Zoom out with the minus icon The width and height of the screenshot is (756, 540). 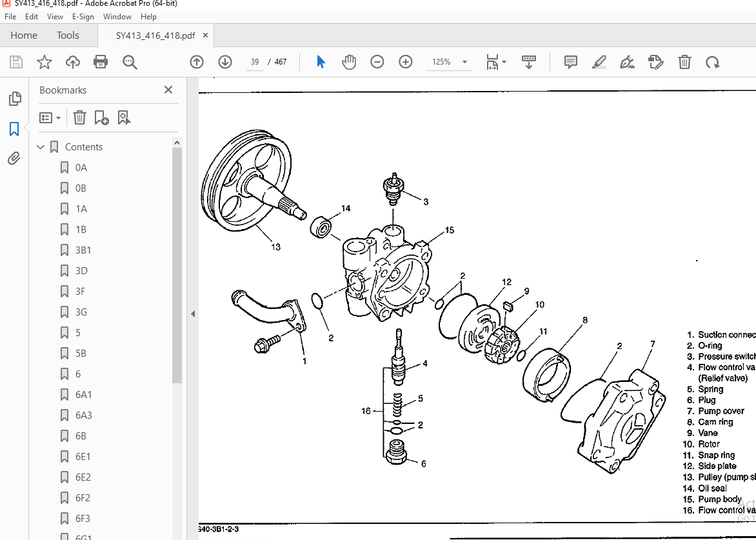pyautogui.click(x=377, y=62)
